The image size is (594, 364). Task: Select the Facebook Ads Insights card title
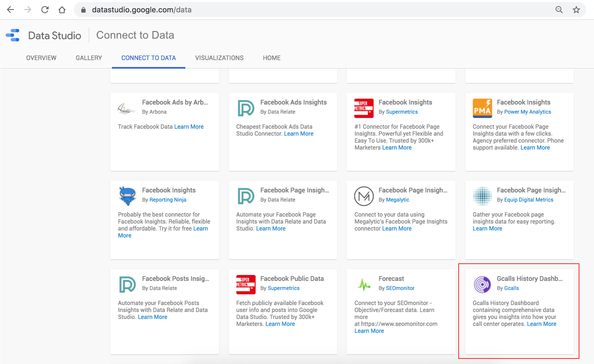[293, 102]
